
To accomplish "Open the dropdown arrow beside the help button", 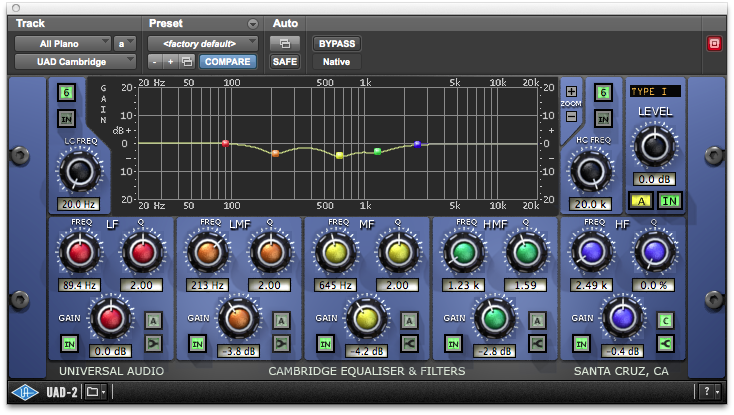I will click(x=717, y=392).
